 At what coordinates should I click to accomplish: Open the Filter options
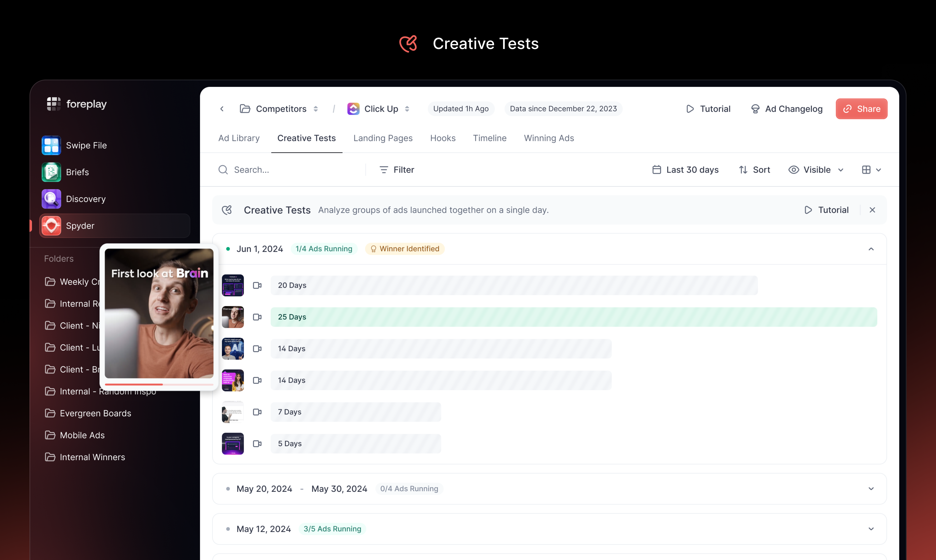point(397,170)
